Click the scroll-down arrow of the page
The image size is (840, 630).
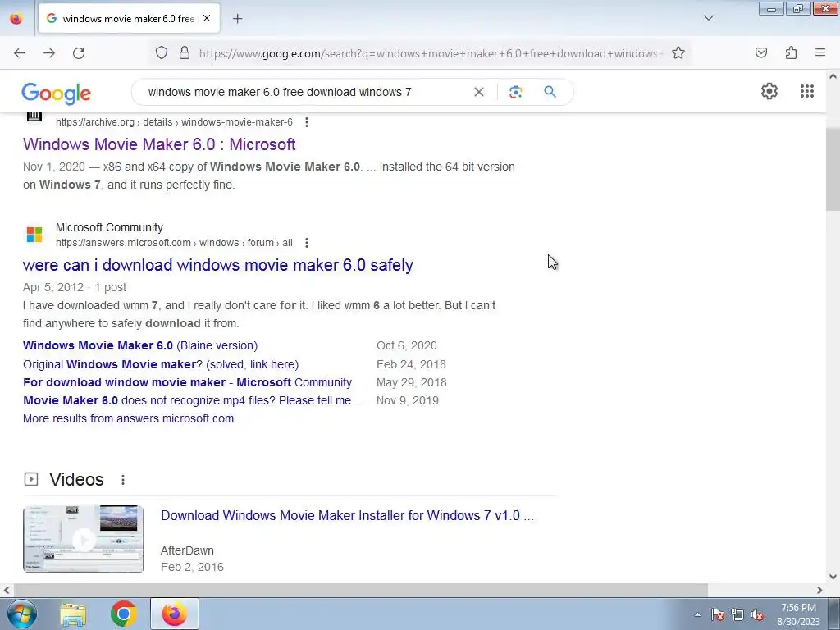click(833, 577)
